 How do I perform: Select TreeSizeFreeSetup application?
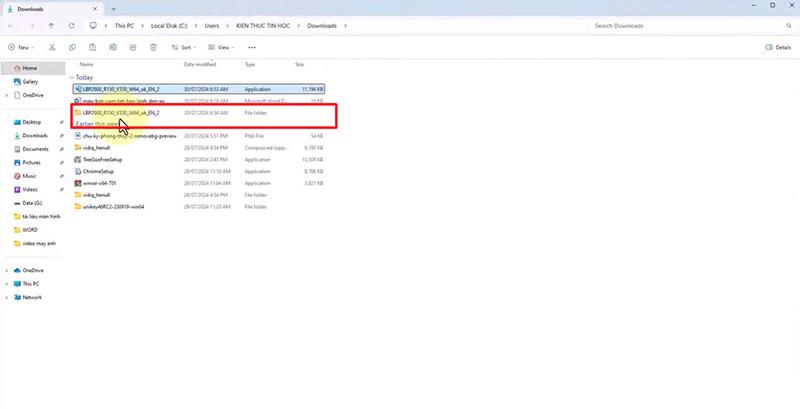(x=198, y=160)
